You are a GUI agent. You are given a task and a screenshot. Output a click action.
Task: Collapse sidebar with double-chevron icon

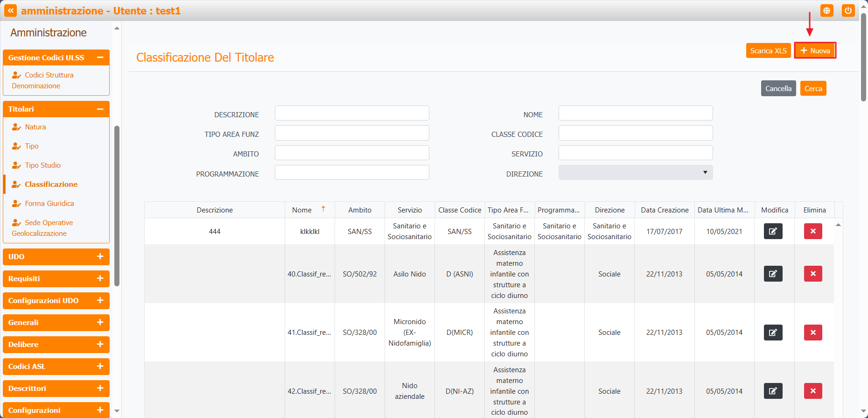pos(10,11)
